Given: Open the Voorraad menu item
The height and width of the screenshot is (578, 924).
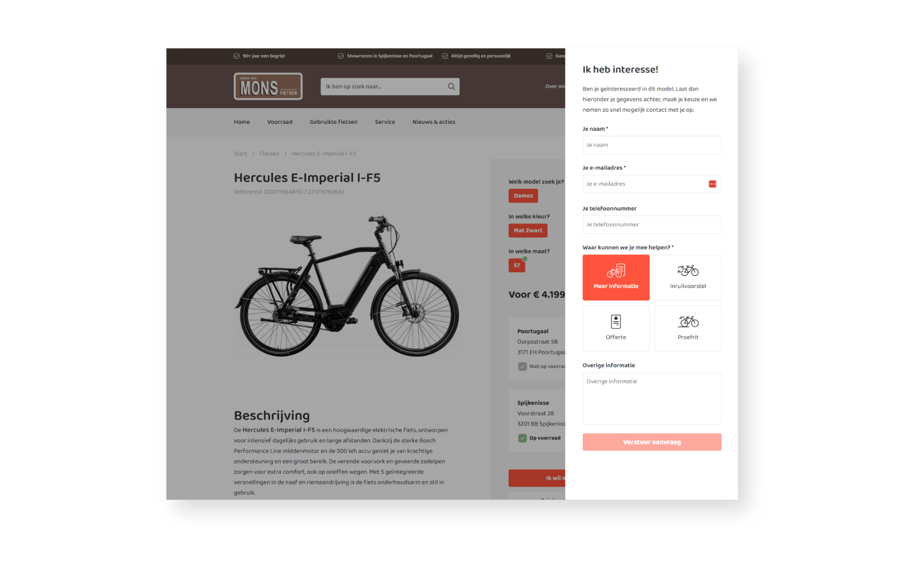Looking at the screenshot, I should (280, 122).
